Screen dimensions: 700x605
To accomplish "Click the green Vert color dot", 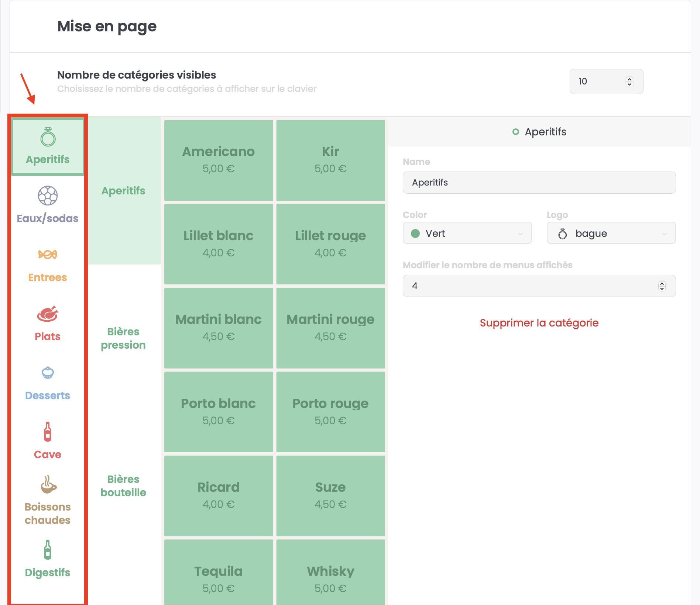I will (415, 234).
